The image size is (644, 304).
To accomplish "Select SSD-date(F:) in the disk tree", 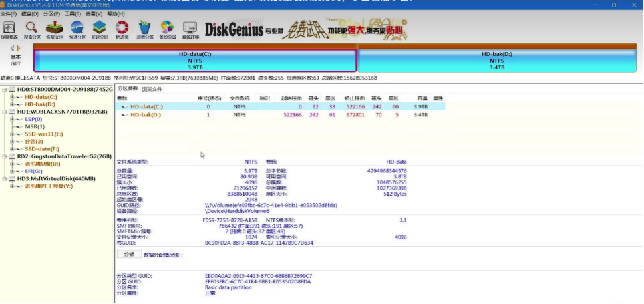I will [43, 149].
